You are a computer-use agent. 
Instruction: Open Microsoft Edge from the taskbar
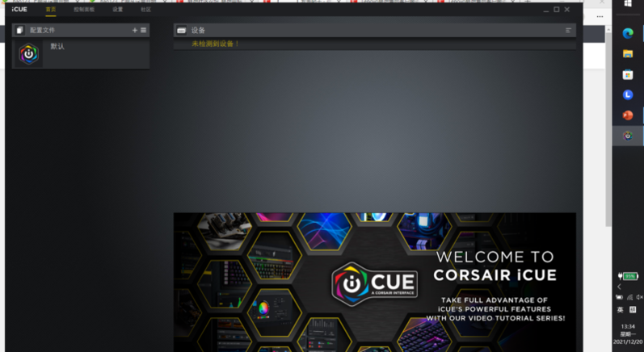(628, 33)
